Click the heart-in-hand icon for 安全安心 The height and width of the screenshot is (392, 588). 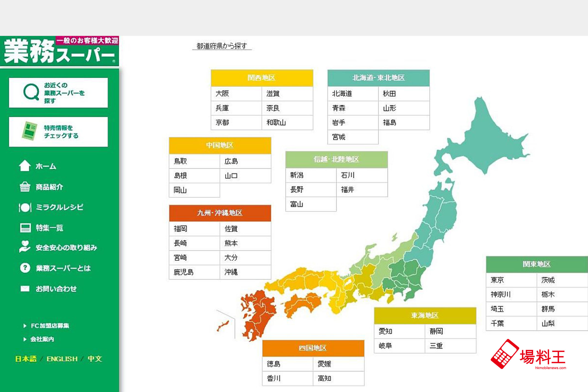pyautogui.click(x=25, y=247)
